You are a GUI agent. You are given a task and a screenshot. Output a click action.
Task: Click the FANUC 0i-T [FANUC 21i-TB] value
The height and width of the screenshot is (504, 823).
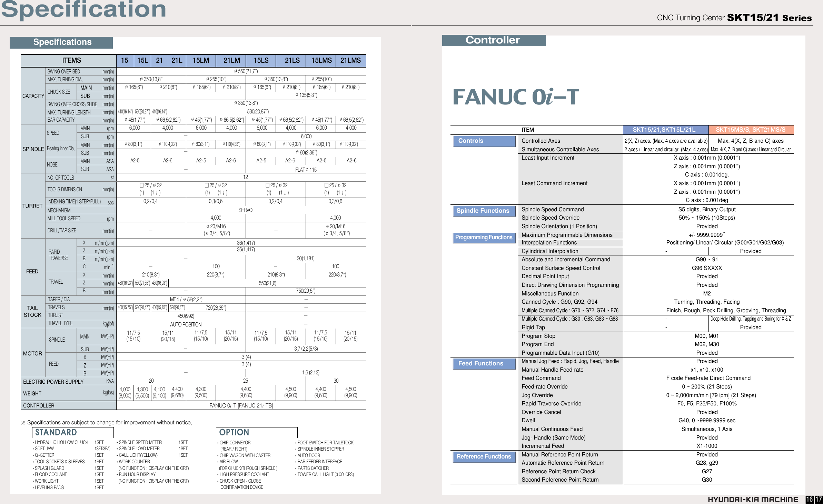(241, 405)
